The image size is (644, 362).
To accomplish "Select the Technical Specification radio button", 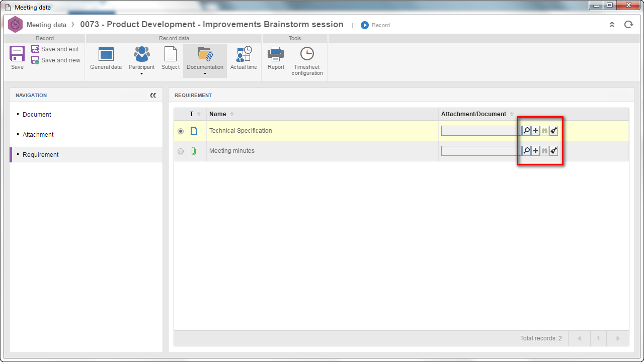I will 181,131.
